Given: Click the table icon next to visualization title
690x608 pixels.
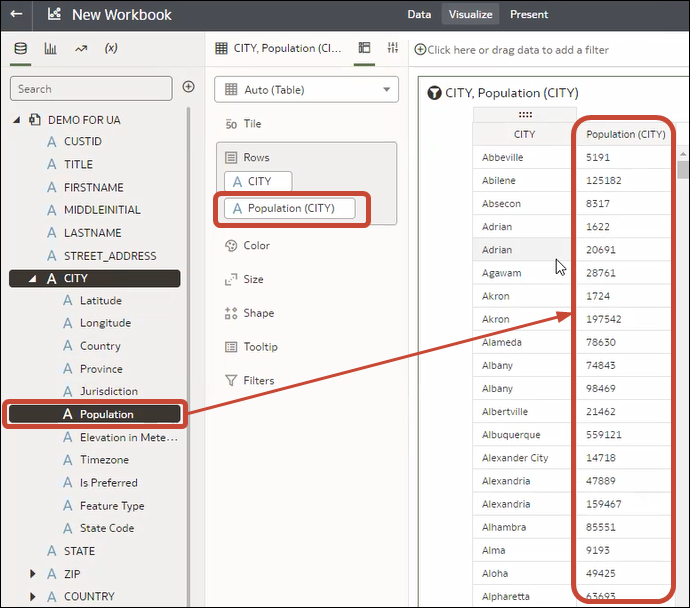Looking at the screenshot, I should pos(221,48).
